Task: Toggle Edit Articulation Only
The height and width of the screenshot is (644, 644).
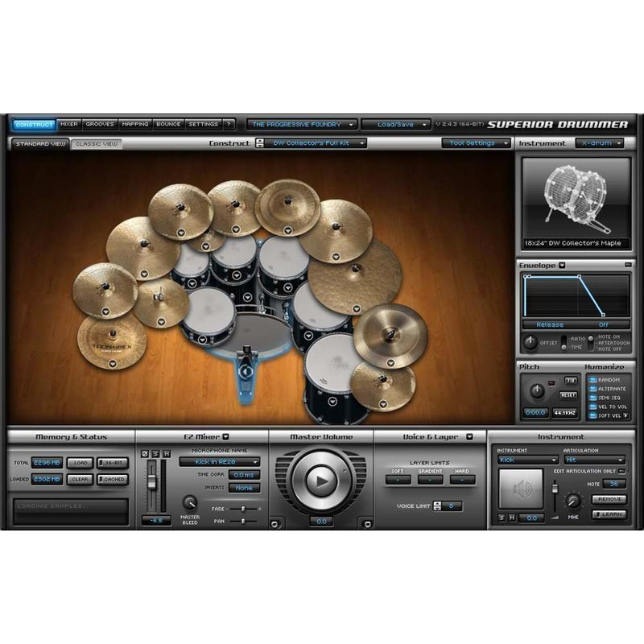Action: [621, 471]
